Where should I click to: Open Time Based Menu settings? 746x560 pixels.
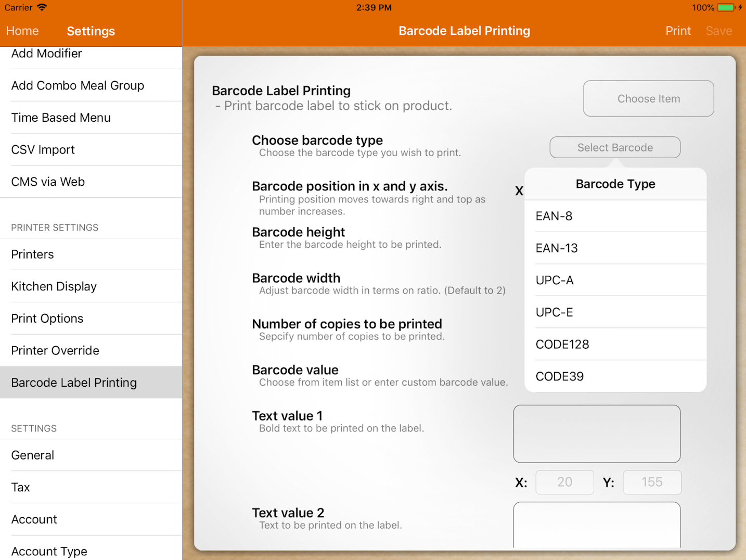(91, 118)
